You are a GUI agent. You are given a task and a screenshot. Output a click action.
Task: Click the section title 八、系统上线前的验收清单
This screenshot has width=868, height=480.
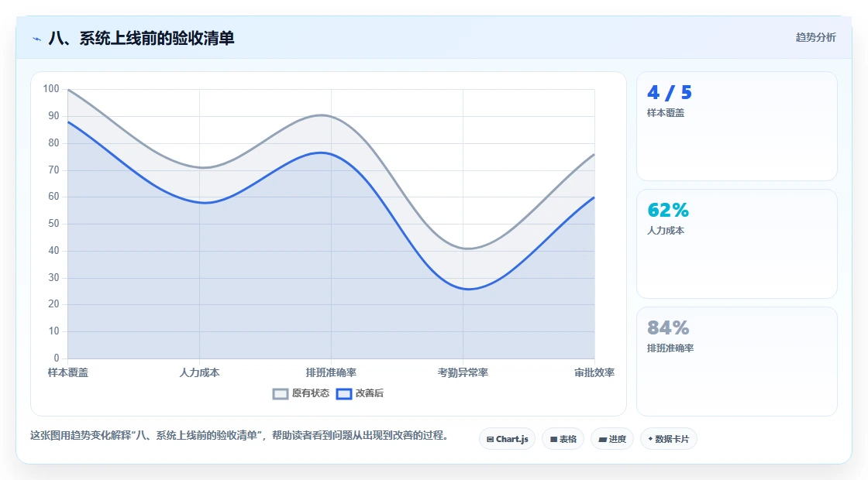(141, 38)
